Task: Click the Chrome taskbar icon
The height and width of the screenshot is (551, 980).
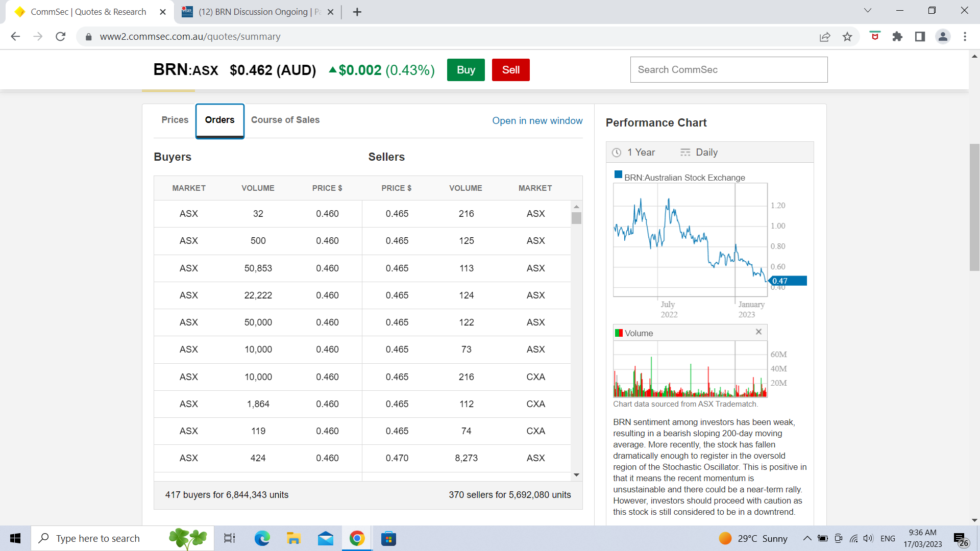Action: (357, 538)
